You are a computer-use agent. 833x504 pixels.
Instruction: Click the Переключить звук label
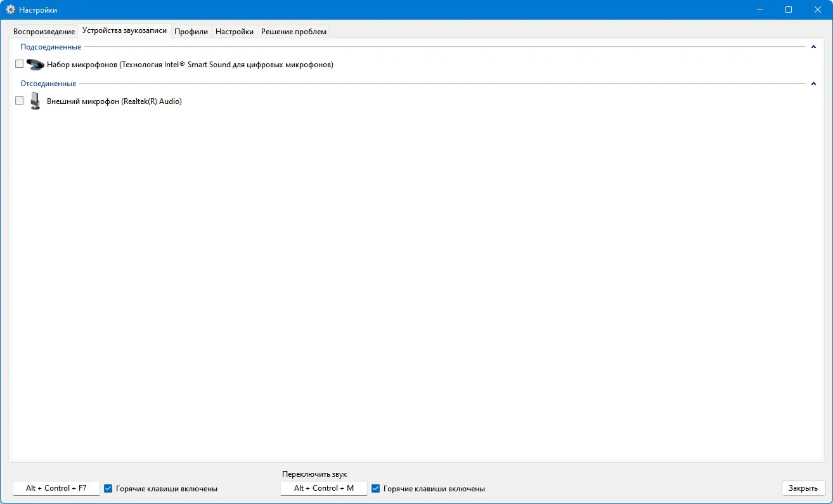point(314,474)
